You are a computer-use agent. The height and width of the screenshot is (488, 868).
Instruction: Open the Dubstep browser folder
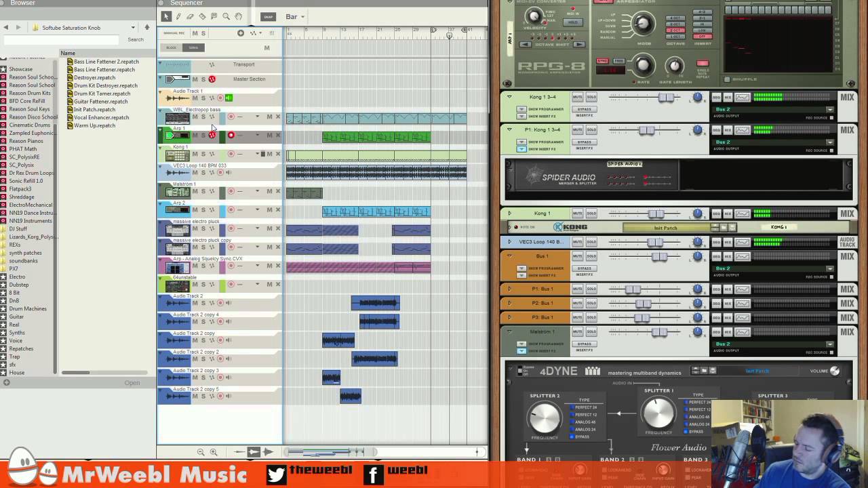pos(19,285)
